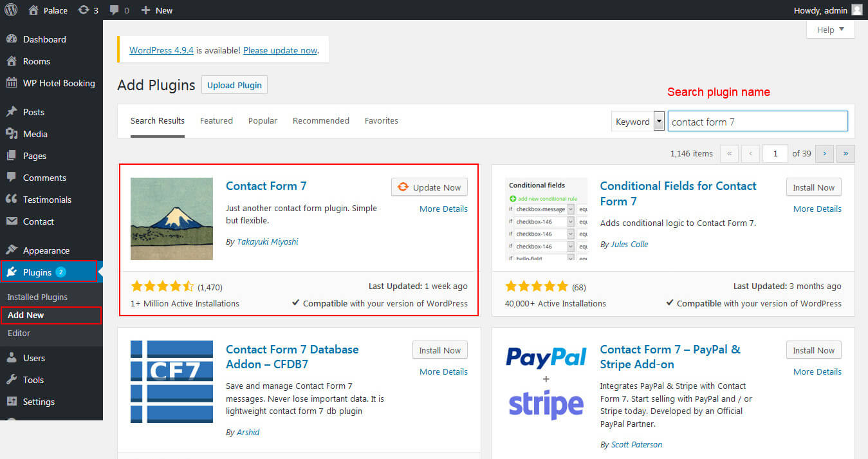This screenshot has height=459, width=868.
Task: Click the WordPress 4.9.4 link
Action: pos(162,50)
